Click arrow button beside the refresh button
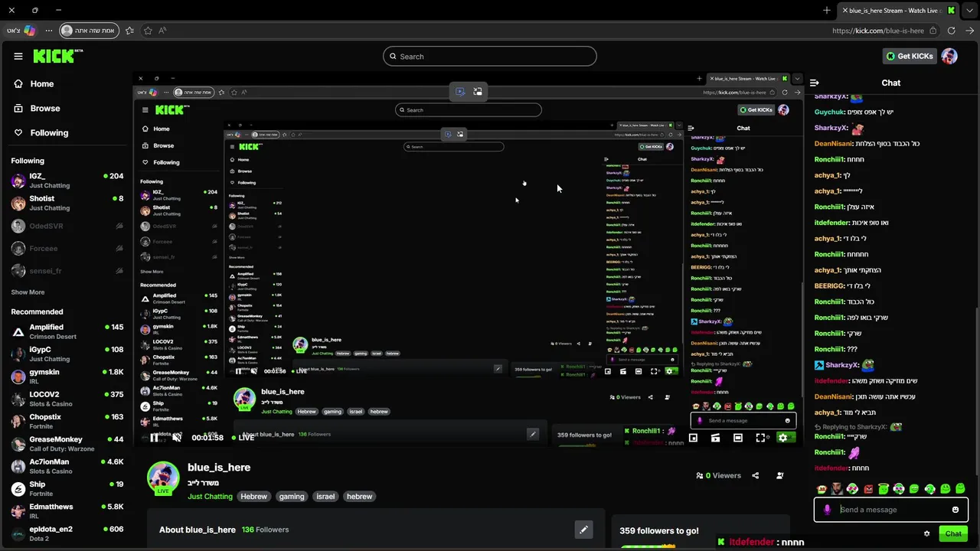Screen dimensions: 980x551 (969, 31)
